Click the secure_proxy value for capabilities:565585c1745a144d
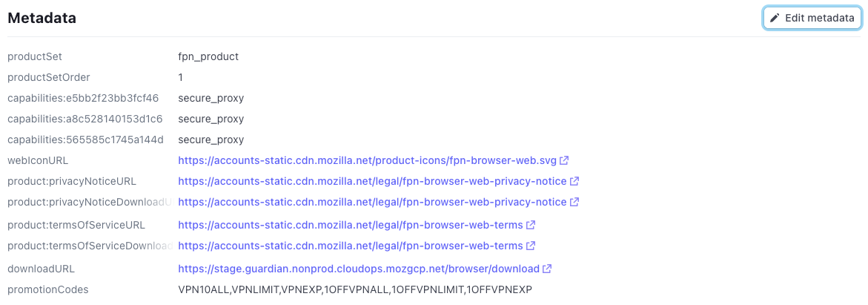 [x=211, y=140]
